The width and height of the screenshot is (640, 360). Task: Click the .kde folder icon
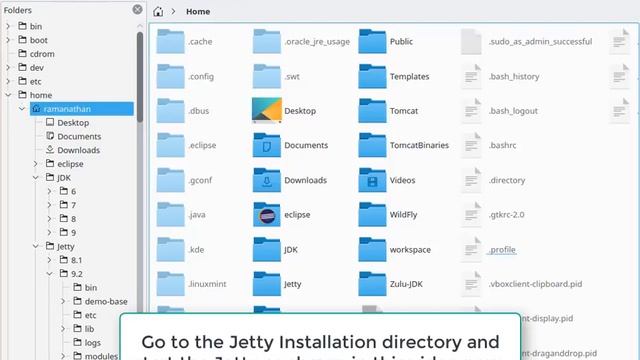[x=170, y=249]
